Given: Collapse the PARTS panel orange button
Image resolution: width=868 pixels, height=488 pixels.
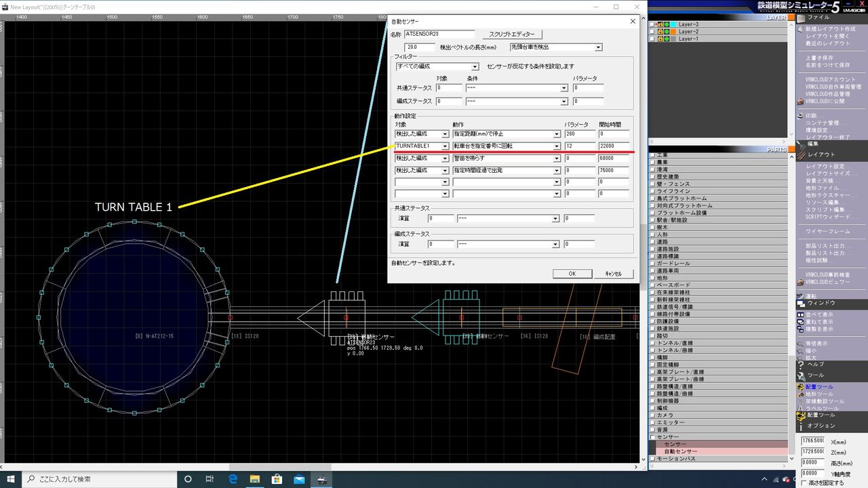Looking at the screenshot, I should [x=790, y=149].
